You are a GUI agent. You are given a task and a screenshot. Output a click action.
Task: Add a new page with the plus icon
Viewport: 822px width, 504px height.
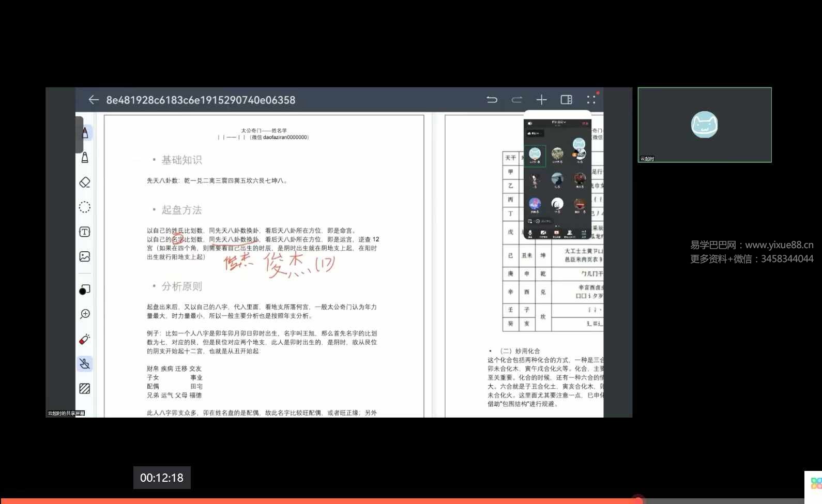coord(541,100)
